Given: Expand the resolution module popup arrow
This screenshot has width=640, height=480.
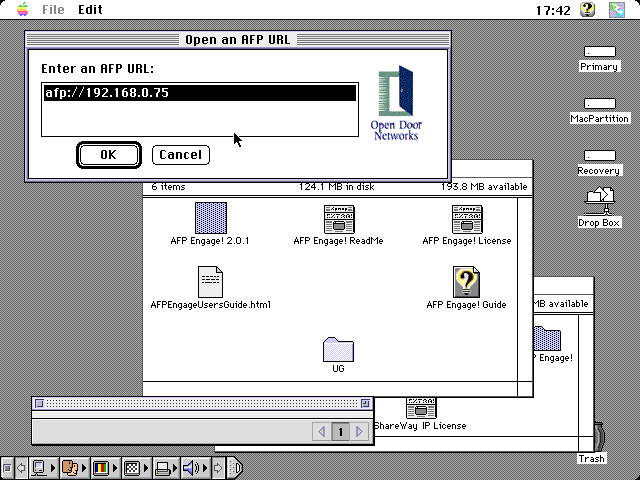Looking at the screenshot, I should (x=146, y=468).
